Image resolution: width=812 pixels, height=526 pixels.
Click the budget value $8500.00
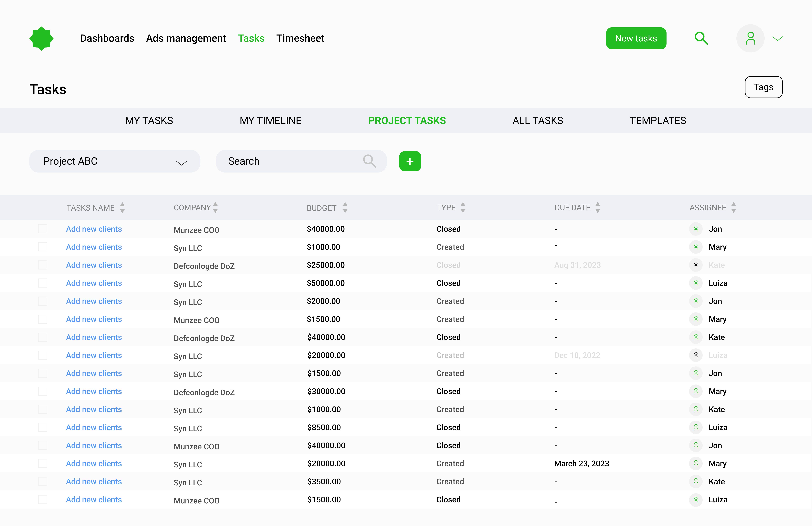(324, 427)
